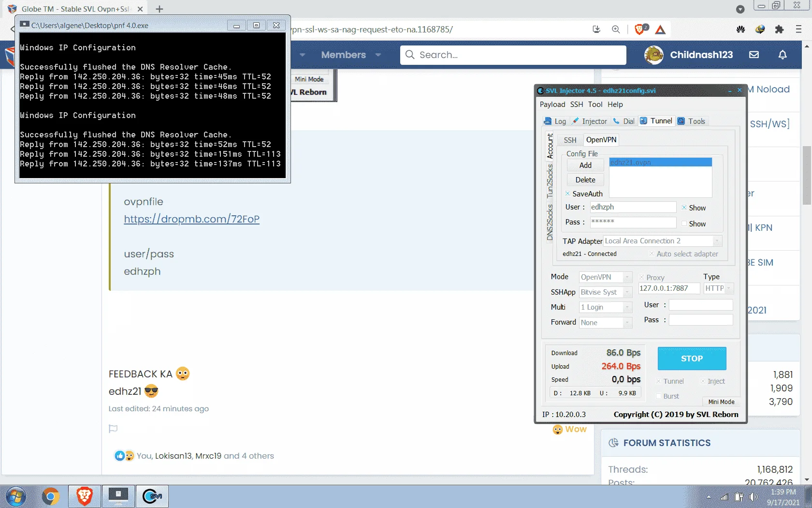Image resolution: width=812 pixels, height=508 pixels.
Task: Click the taskbar volume speaker icon
Action: [754, 497]
